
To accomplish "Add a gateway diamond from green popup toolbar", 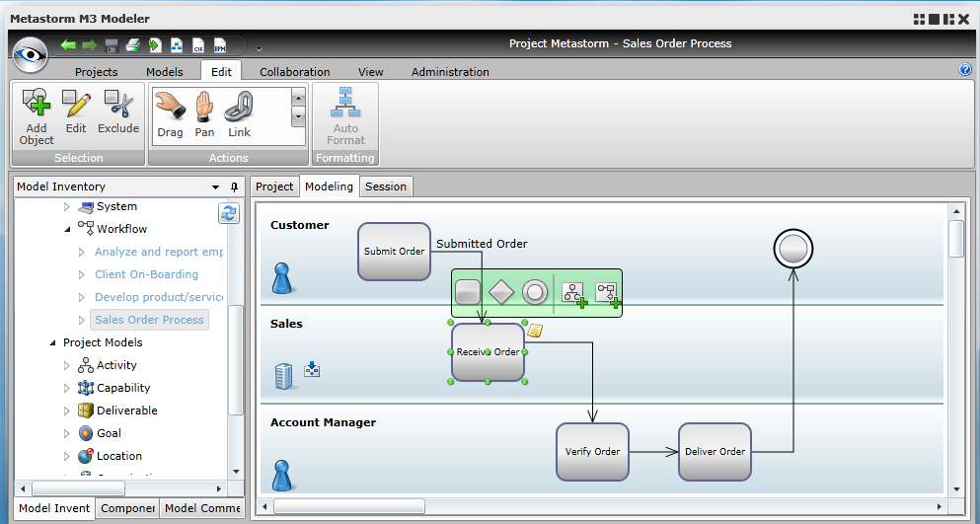I will 501,292.
